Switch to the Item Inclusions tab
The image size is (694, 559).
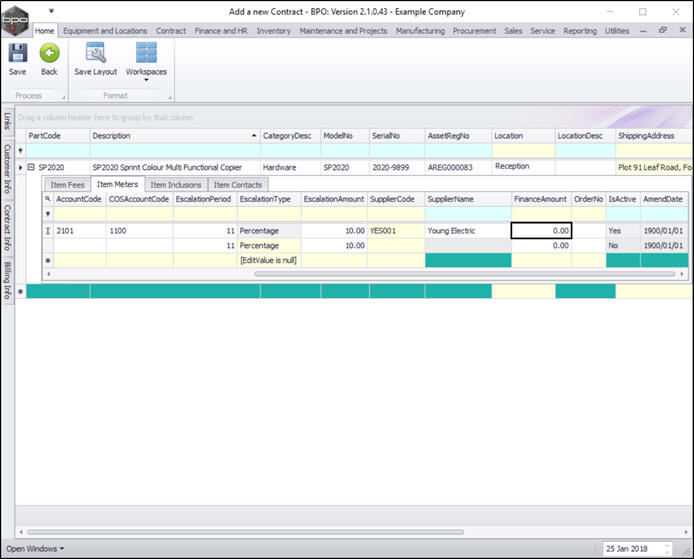click(x=176, y=185)
